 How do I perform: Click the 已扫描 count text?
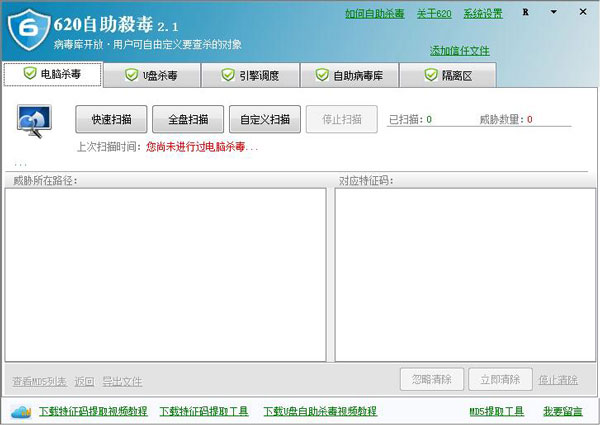pyautogui.click(x=410, y=119)
